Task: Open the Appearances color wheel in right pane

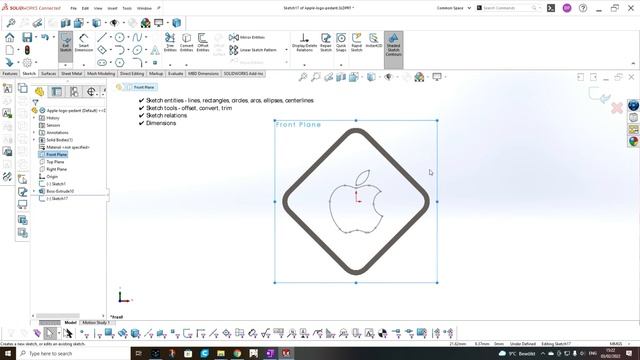Action: tap(633, 142)
